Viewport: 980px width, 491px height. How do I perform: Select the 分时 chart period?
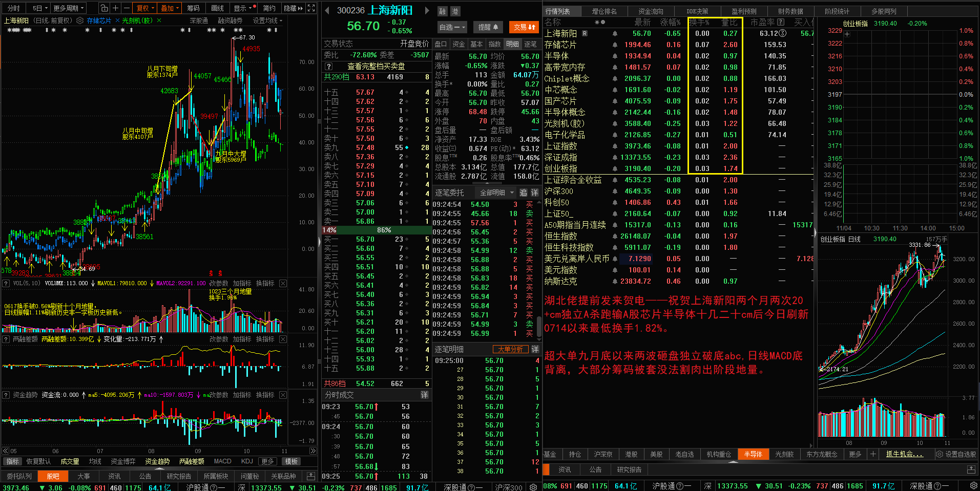[x=14, y=8]
